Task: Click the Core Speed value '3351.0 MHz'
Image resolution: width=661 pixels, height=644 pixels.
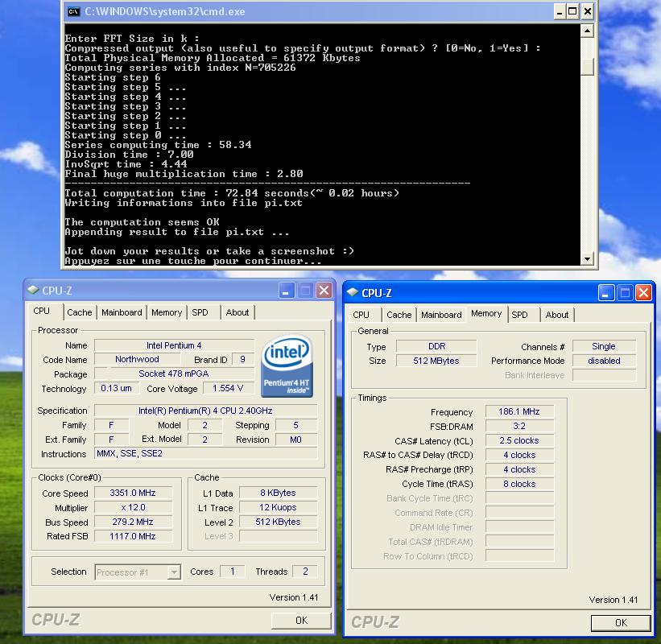Action: (133, 493)
